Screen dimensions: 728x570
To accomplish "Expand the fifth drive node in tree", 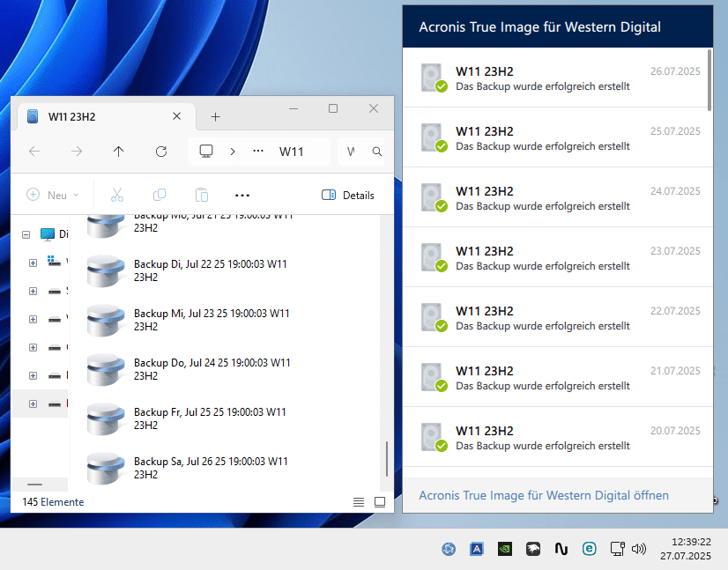I will 33,375.
